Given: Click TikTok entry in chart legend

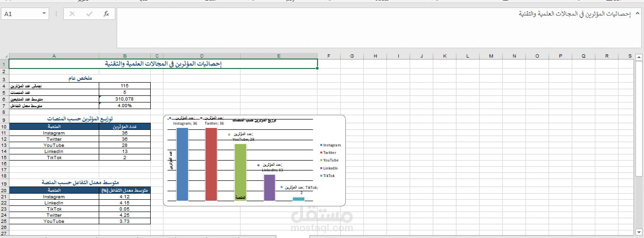Looking at the screenshot, I should pos(327,175).
